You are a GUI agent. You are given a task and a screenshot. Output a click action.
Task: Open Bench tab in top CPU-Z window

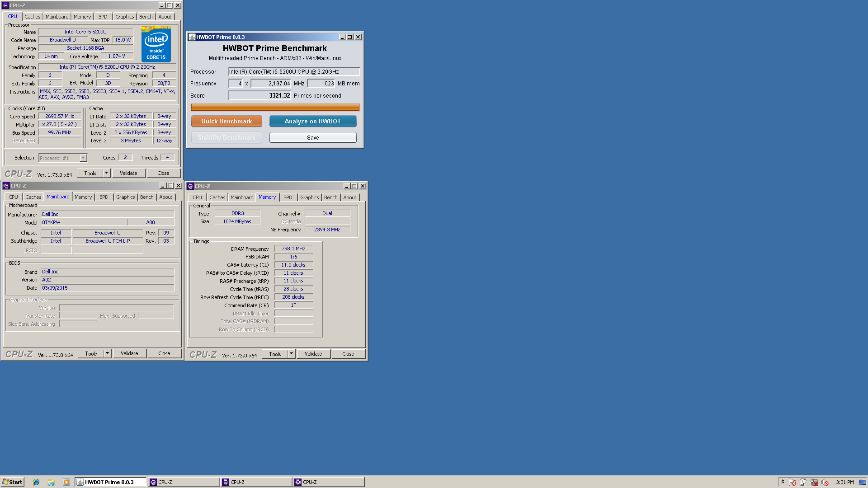(146, 17)
